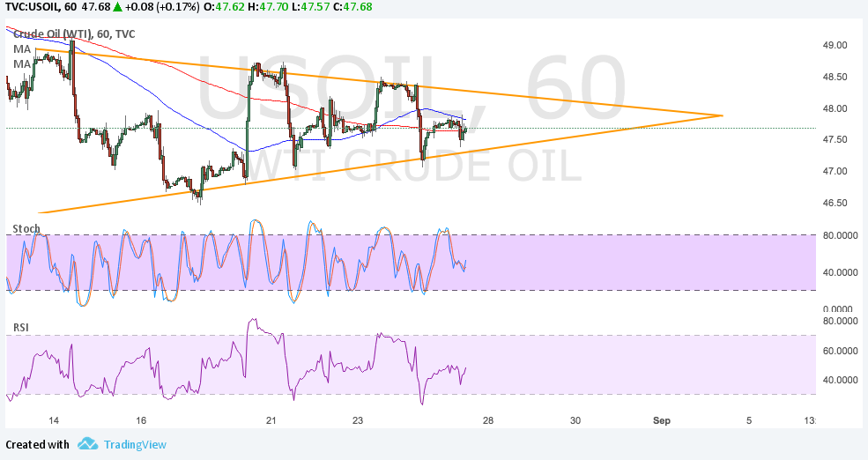Click the 48.50 price axis label
Screen dimensions: 868x460
click(x=835, y=77)
